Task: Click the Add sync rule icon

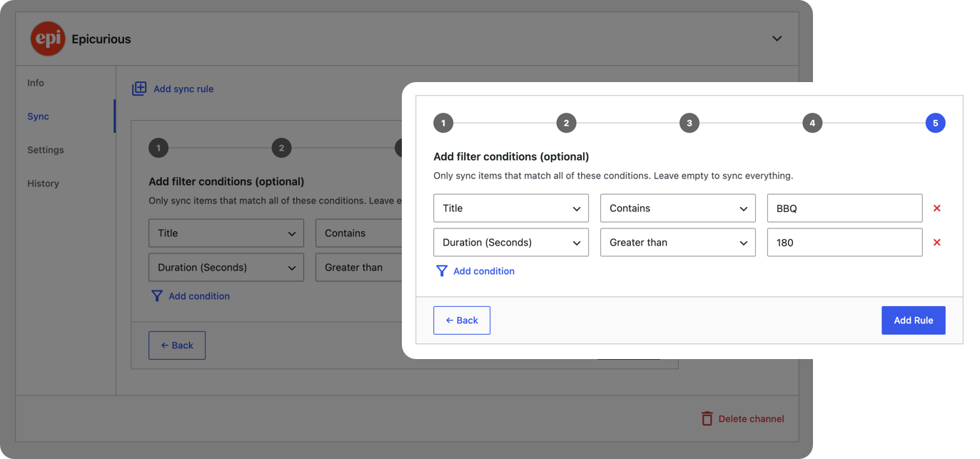Action: 139,89
